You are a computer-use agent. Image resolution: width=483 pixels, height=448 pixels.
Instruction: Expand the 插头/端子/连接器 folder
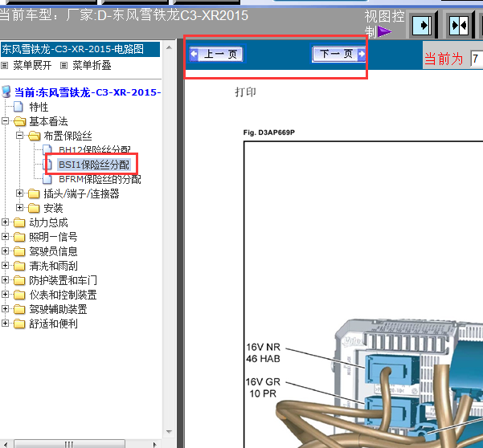point(19,193)
